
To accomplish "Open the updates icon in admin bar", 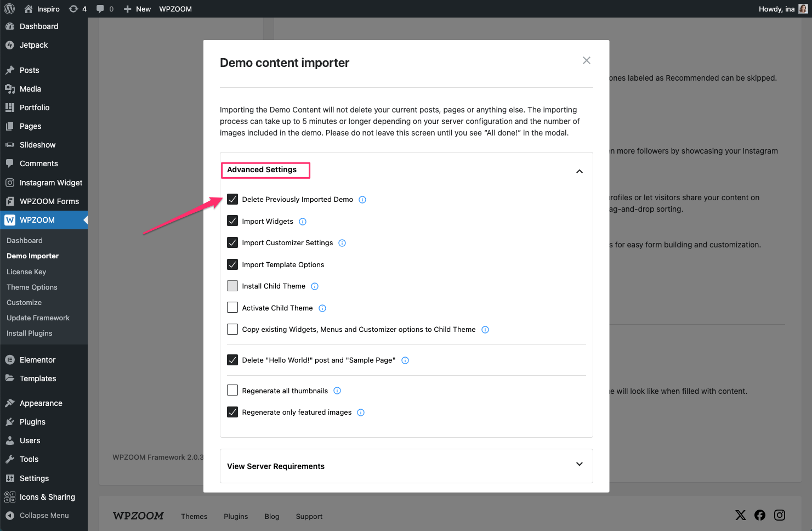I will [x=73, y=9].
